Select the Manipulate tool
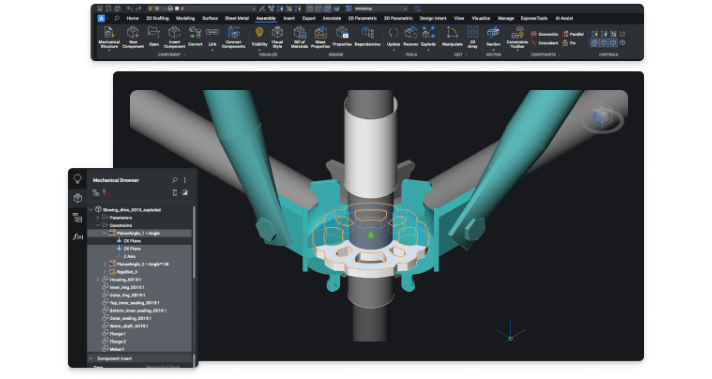The image size is (712, 379). [x=452, y=36]
